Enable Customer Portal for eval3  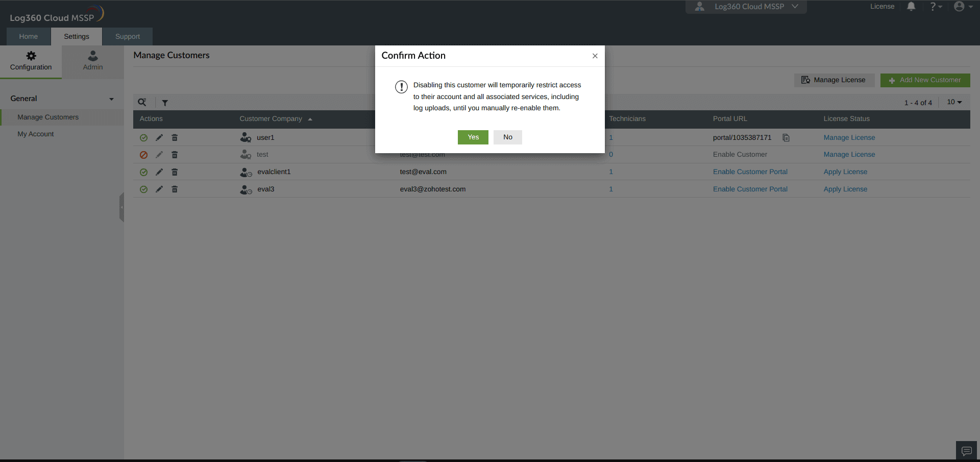click(x=750, y=189)
